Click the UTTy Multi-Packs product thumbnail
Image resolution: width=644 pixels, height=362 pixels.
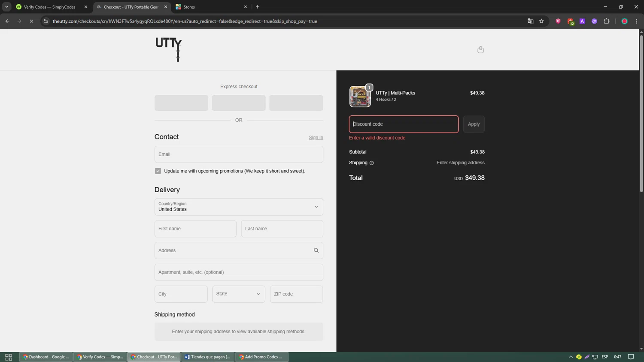click(360, 97)
